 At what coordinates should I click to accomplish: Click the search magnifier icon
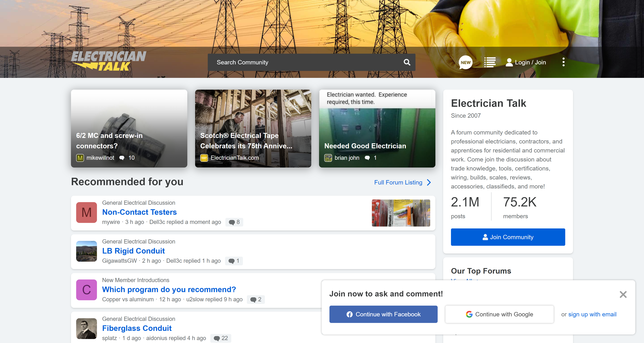407,62
